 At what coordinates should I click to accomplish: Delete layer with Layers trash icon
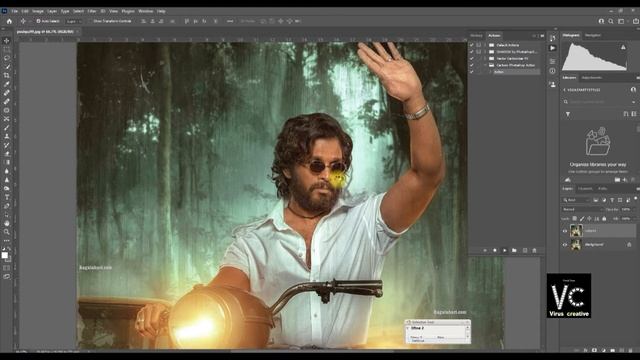[630, 350]
